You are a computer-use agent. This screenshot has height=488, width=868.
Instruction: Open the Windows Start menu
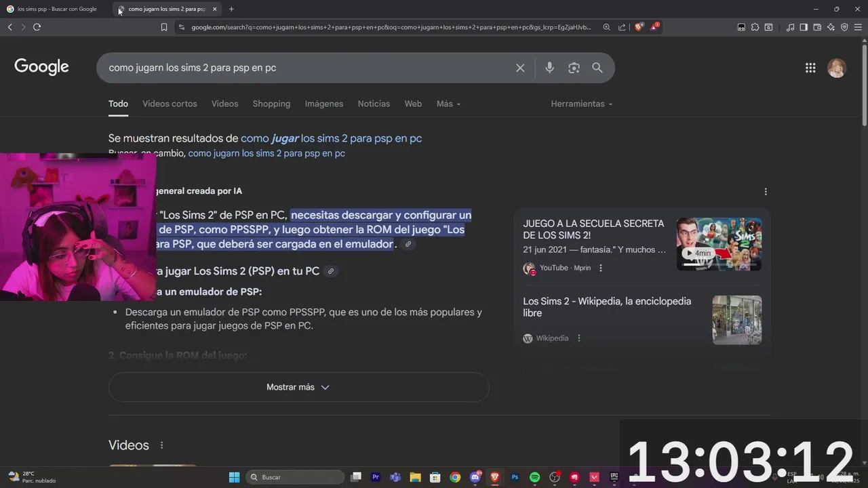coord(234,477)
